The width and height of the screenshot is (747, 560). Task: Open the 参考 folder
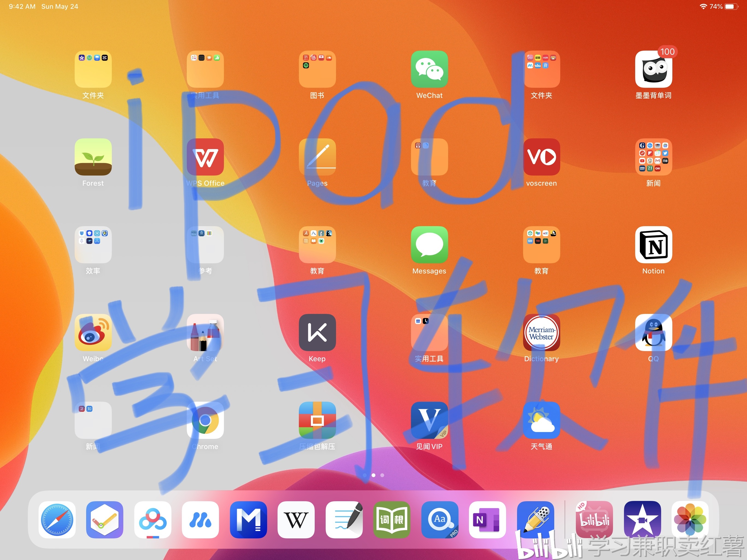205,245
